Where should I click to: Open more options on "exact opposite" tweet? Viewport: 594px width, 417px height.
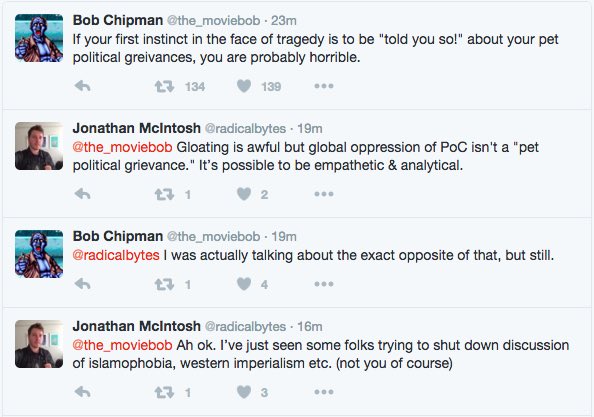(324, 284)
